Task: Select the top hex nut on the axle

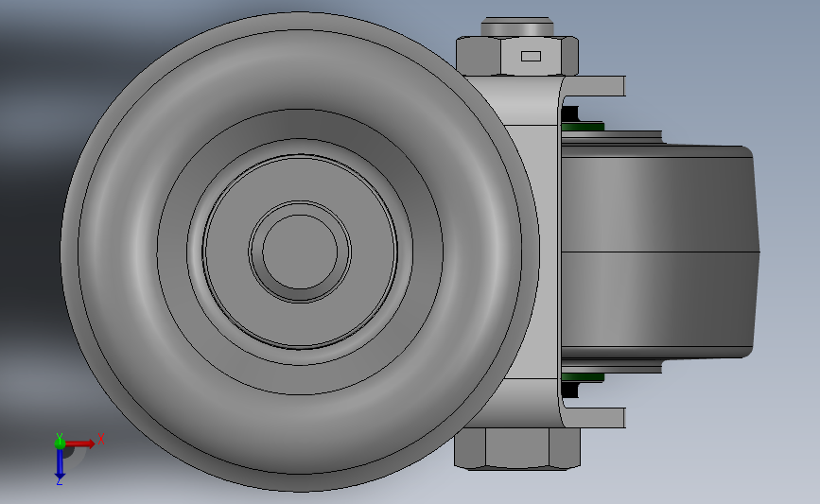Action: coord(517,56)
